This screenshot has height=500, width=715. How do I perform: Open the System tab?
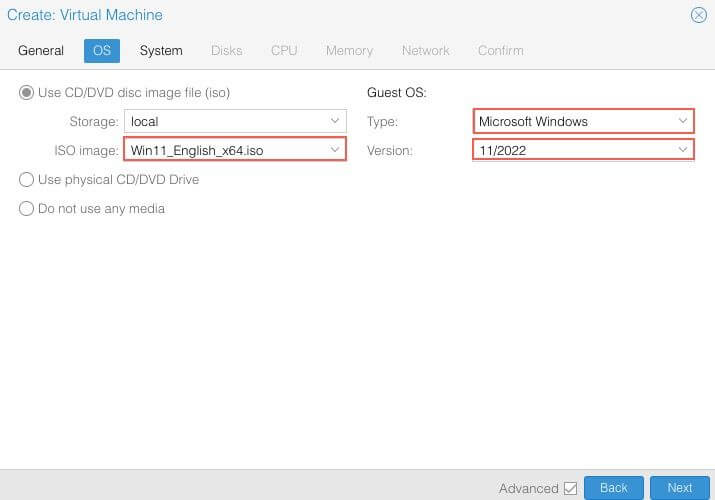pos(161,50)
